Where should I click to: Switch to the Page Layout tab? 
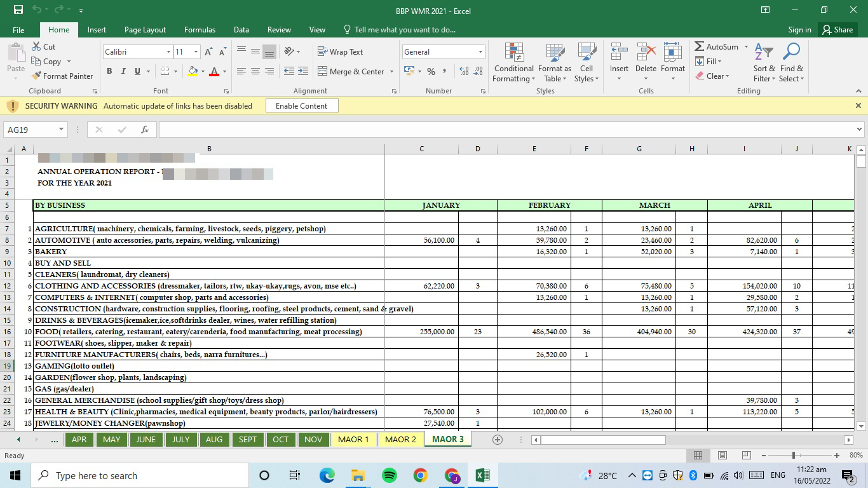click(145, 29)
